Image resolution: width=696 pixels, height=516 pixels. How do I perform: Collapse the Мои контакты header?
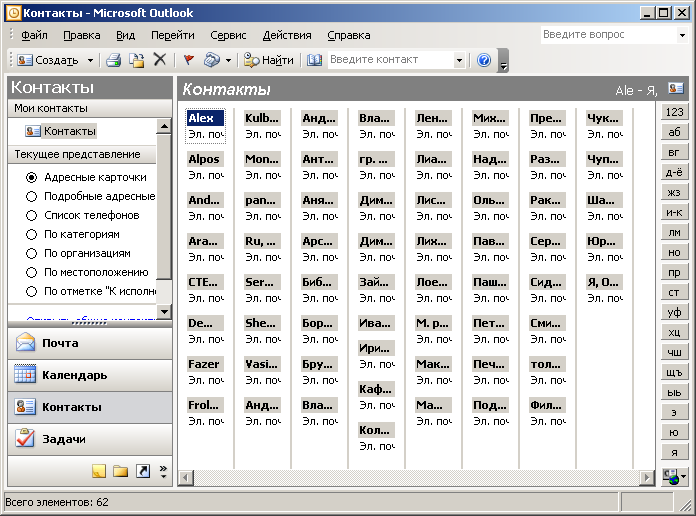point(90,108)
